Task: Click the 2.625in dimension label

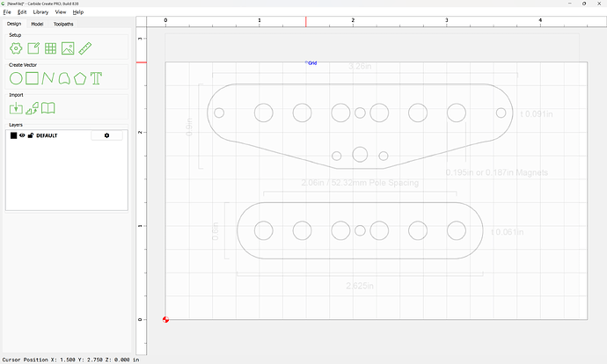Action: [x=360, y=286]
